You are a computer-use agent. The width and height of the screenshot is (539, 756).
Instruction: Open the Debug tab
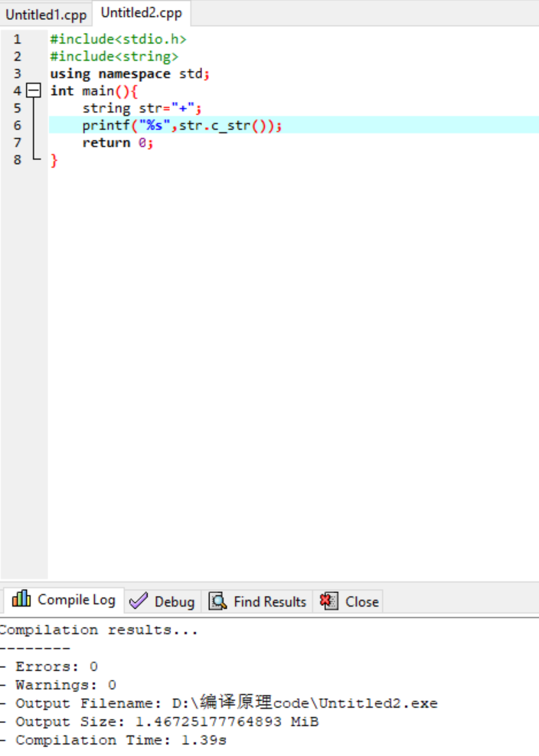(x=162, y=602)
